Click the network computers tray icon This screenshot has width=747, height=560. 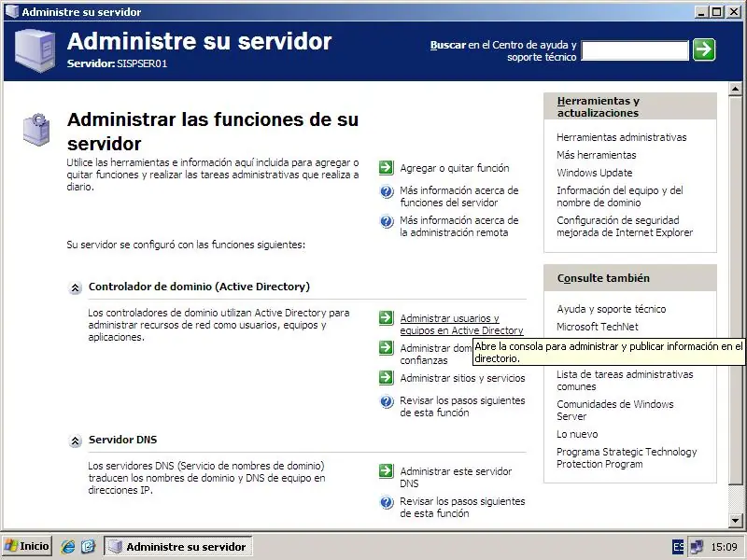point(697,547)
